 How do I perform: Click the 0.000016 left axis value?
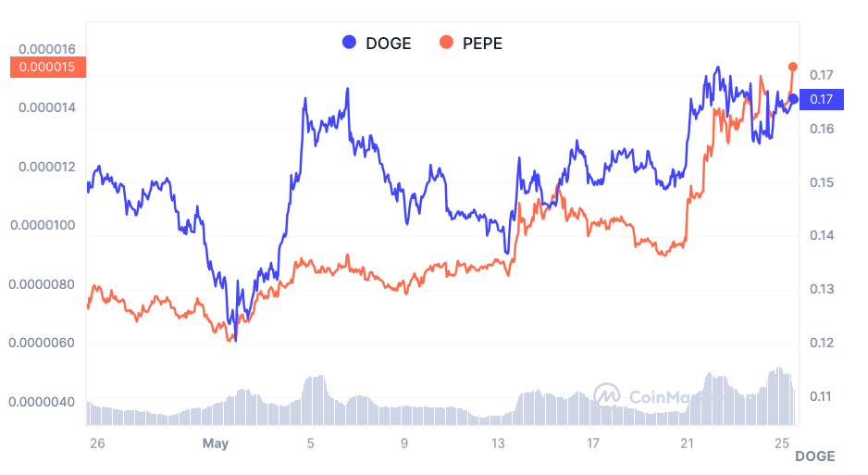point(46,49)
